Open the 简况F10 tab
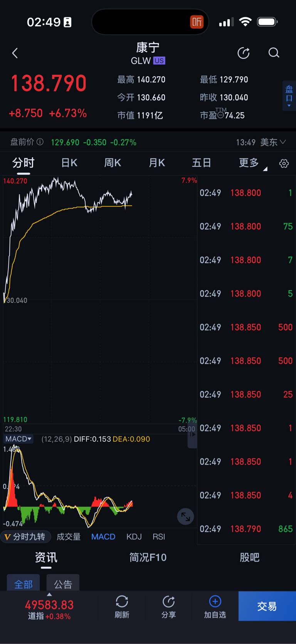Image resolution: width=296 pixels, height=644 pixels. pos(148,558)
